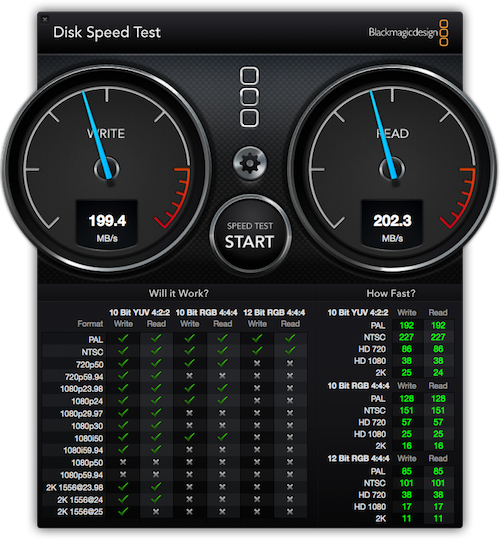Click 12 Bit RGB 4:4:4 header in Will it Work
This screenshot has height=540, width=500.
pyautogui.click(x=274, y=313)
